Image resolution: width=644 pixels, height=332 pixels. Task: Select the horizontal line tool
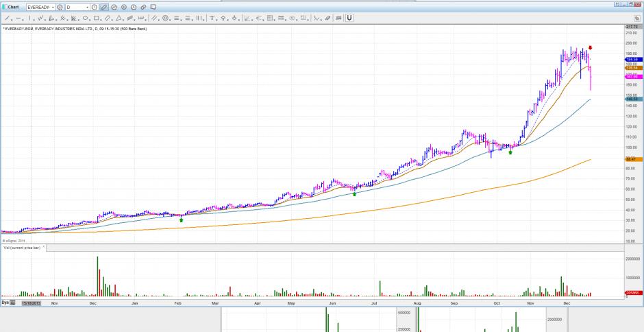18,18
